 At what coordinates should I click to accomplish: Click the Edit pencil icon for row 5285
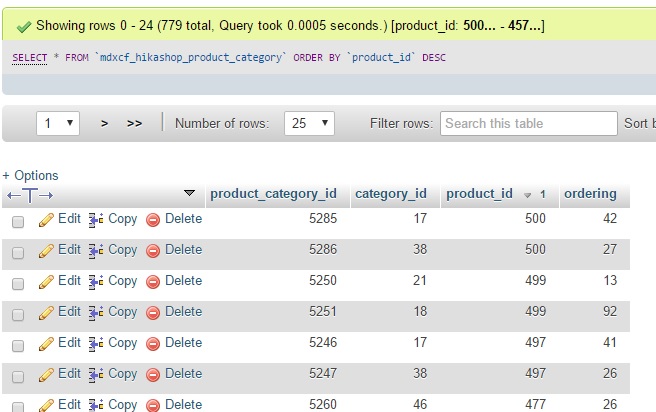click(x=46, y=220)
